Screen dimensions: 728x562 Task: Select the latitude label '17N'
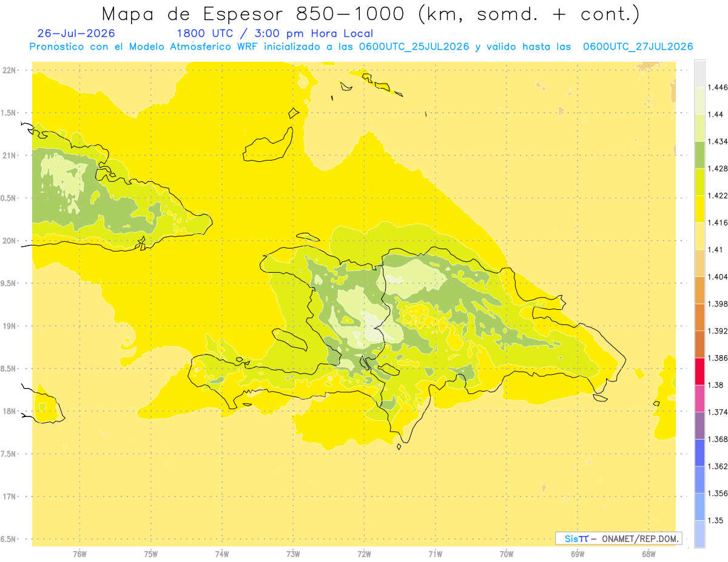10,497
